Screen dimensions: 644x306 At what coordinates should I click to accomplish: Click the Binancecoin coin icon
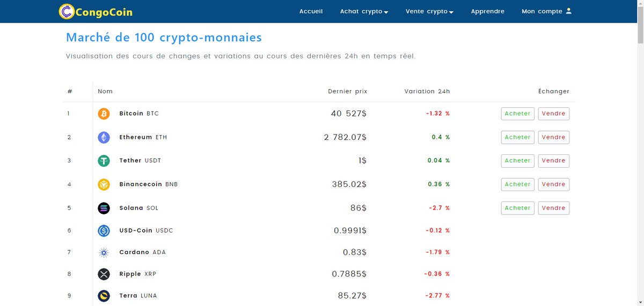[104, 184]
